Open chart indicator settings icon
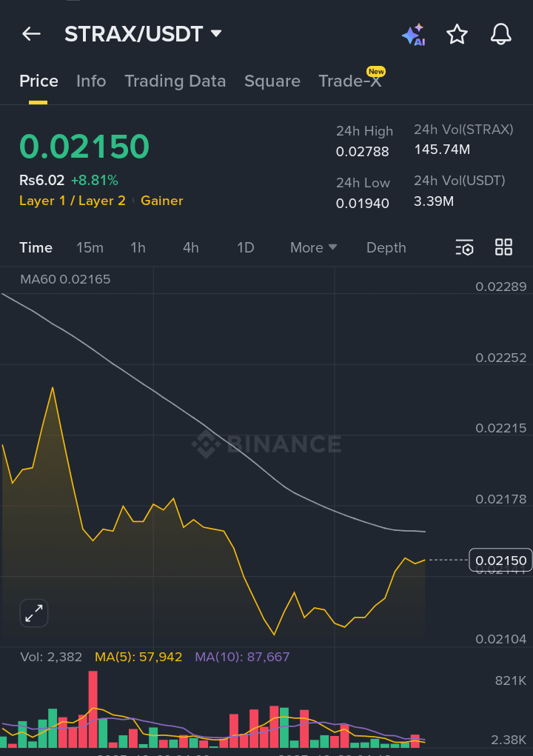Viewport: 533px width, 756px height. 464,247
